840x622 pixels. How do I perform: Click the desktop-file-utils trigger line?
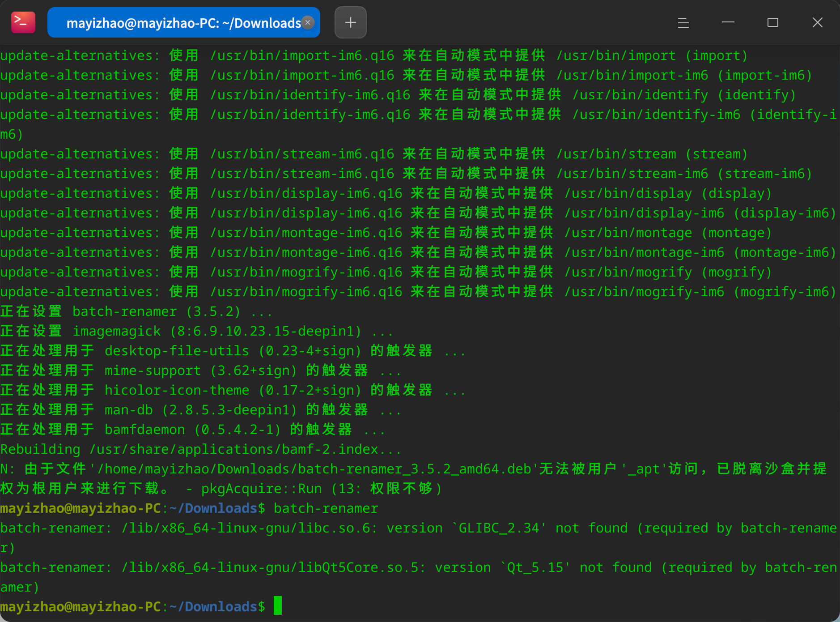(233, 351)
